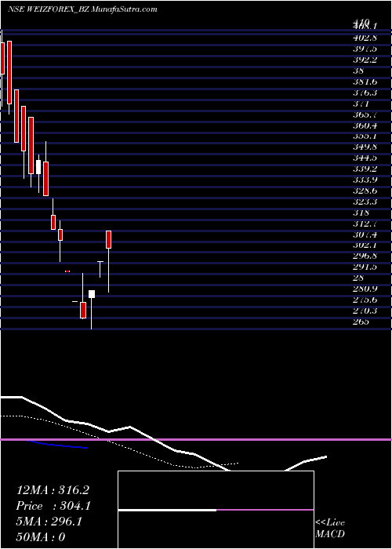
Task: Click the 392.2 price label
Action: point(365,60)
